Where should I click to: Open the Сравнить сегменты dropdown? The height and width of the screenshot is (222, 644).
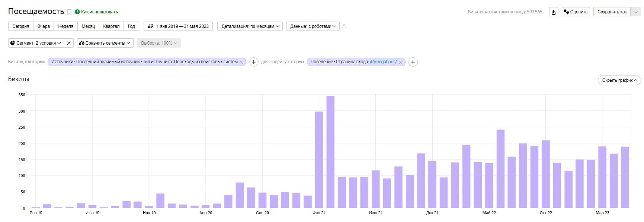pos(105,43)
